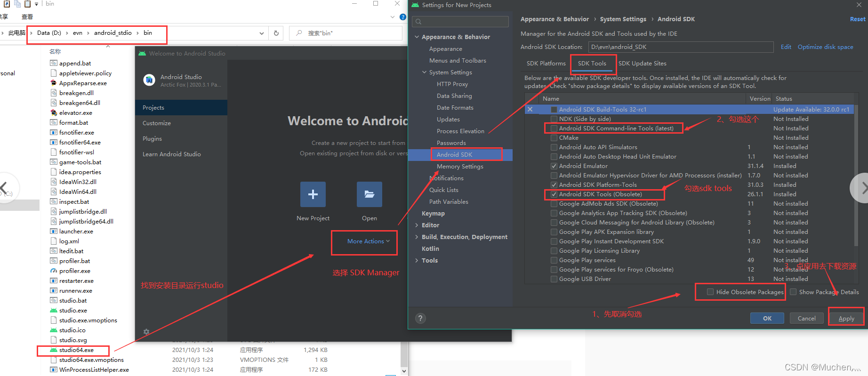Image resolution: width=868 pixels, height=376 pixels.
Task: Collapse the System Settings node
Action: coord(424,72)
